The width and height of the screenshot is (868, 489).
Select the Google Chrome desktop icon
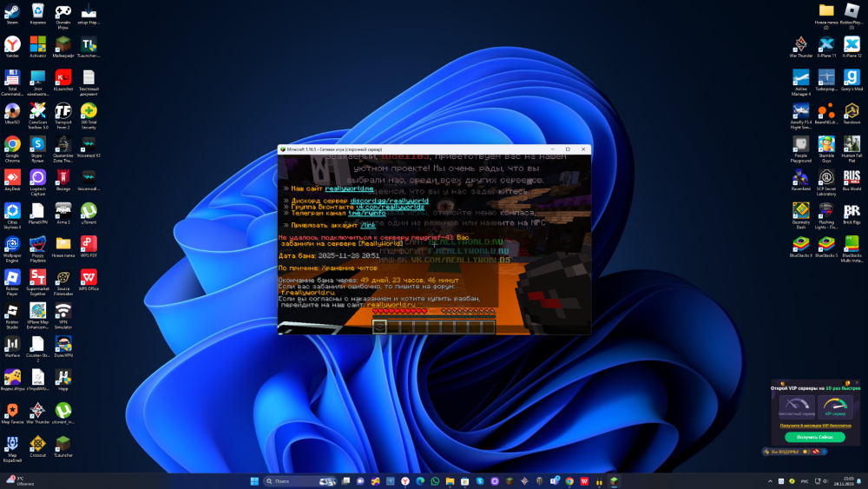pos(12,149)
